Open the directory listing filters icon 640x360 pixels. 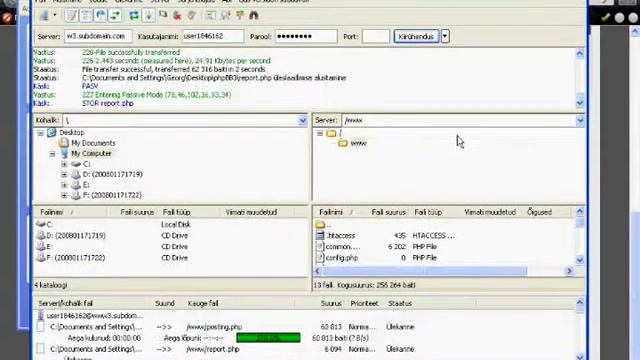tap(211, 16)
